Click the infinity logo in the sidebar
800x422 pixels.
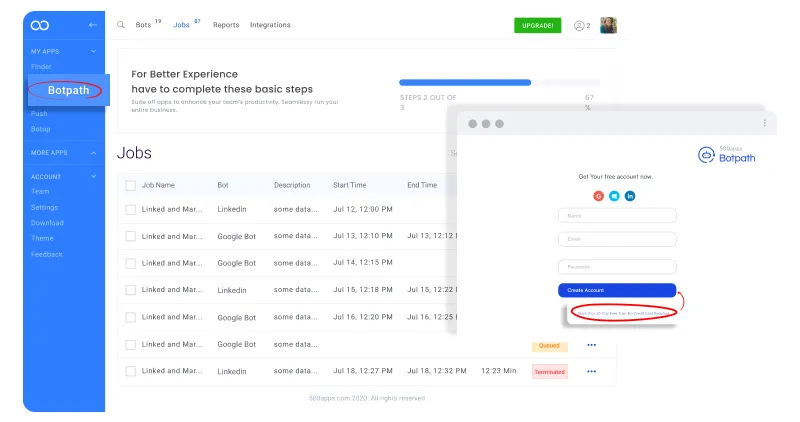click(40, 25)
